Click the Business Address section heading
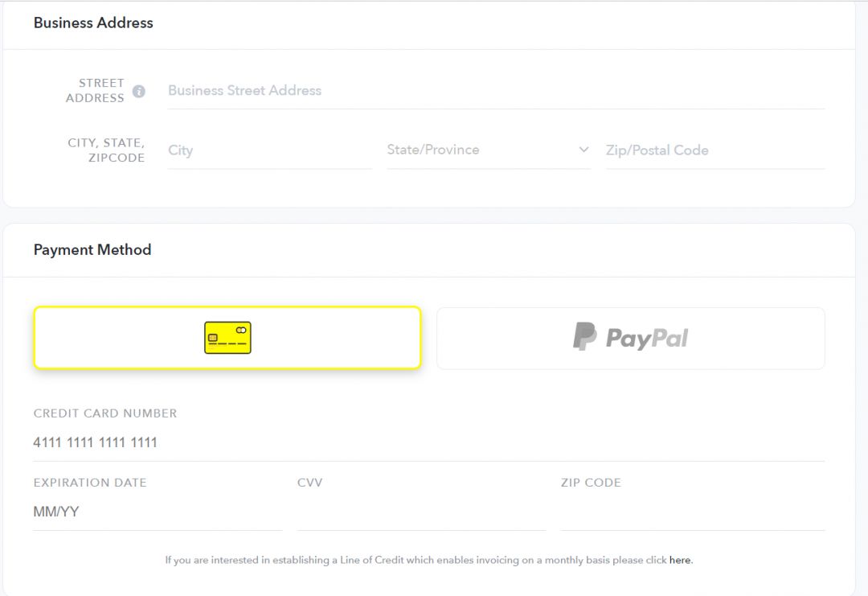 coord(93,23)
